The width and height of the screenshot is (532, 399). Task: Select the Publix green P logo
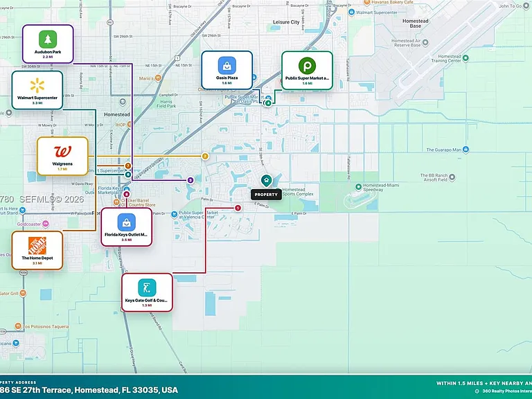307,66
